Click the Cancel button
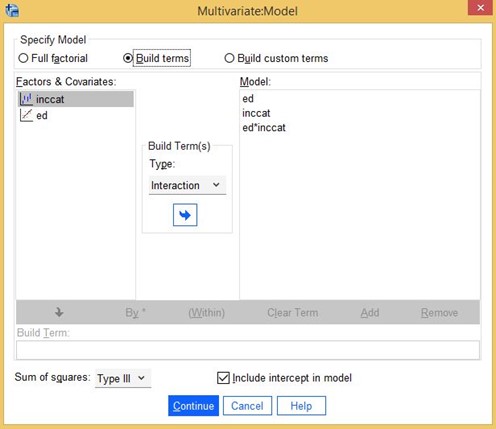Viewport: 496px width, 429px height. [x=247, y=406]
